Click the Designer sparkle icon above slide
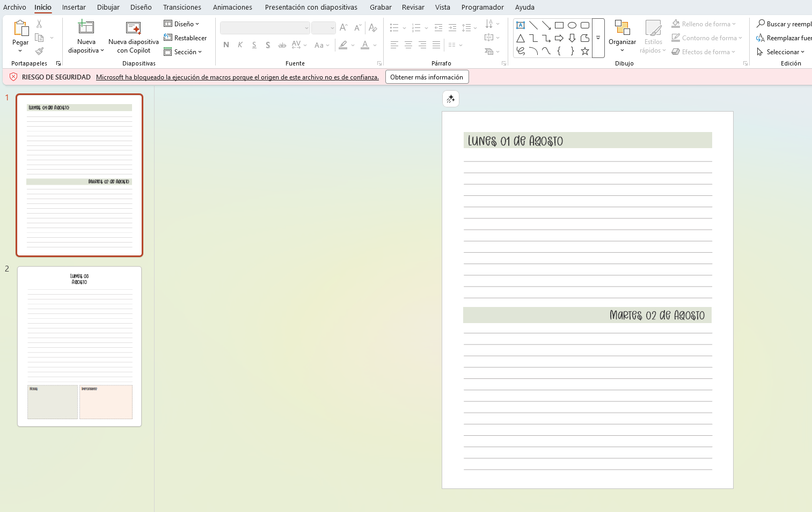This screenshot has height=512, width=812. click(x=451, y=99)
